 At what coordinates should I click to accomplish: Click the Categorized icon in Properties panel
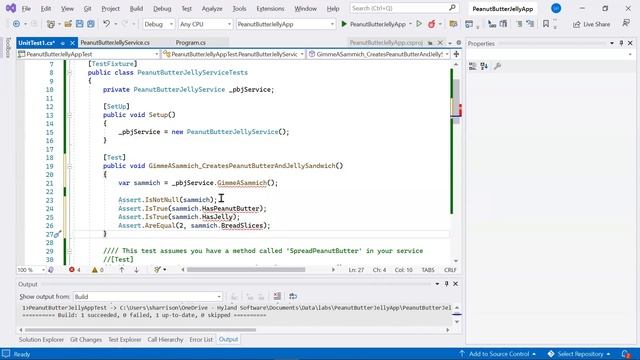[473, 66]
